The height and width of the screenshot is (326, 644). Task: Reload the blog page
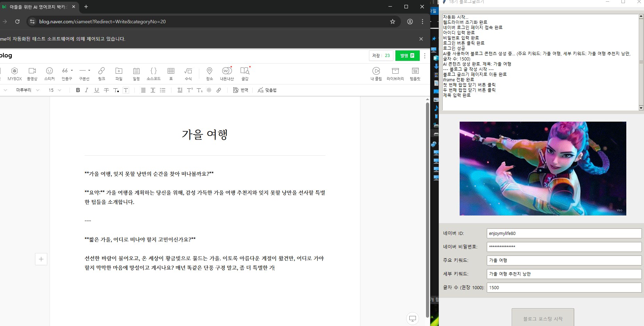coord(17,22)
